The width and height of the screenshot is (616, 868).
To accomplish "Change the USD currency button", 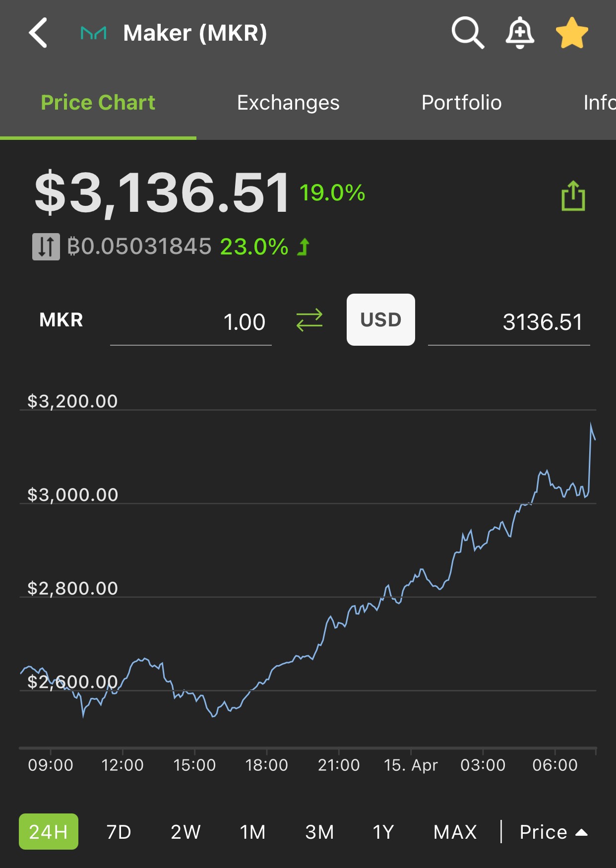I will [381, 320].
